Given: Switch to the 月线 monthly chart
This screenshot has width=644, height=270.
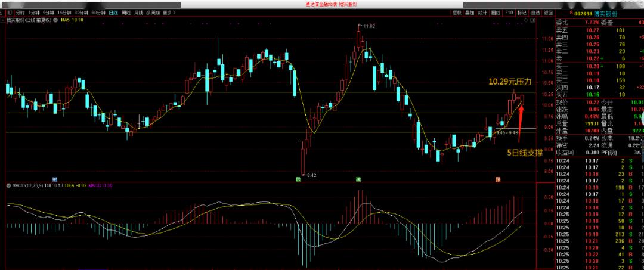Looking at the screenshot, I should point(138,13).
